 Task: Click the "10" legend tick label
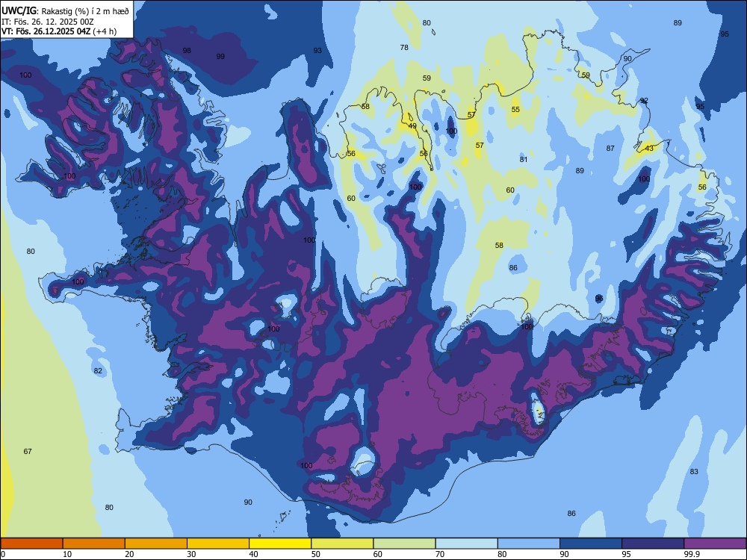pyautogui.click(x=67, y=554)
